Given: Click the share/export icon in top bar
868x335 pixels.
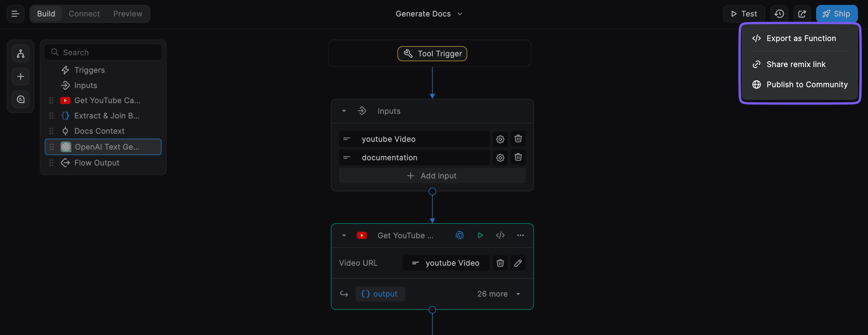Looking at the screenshot, I should [802, 14].
